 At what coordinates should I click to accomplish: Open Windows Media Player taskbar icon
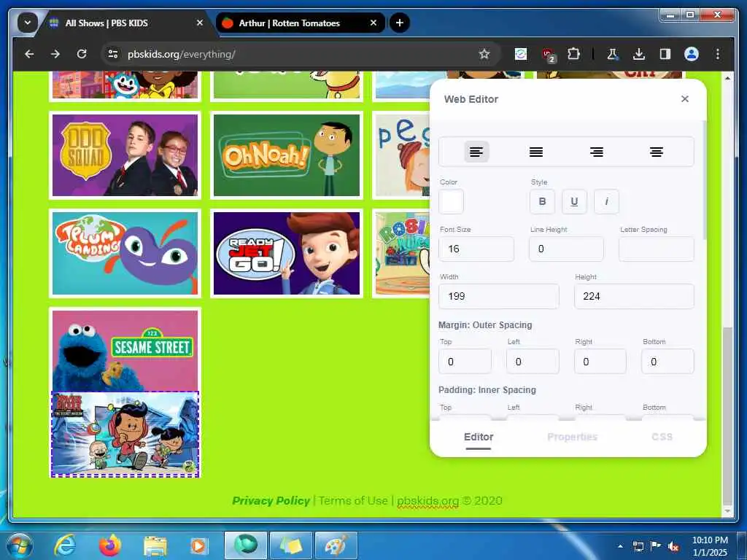tap(198, 546)
